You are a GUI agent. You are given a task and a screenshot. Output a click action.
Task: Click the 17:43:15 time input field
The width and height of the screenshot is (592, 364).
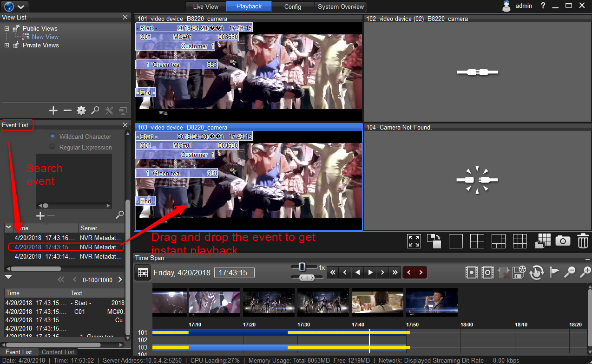pyautogui.click(x=234, y=273)
